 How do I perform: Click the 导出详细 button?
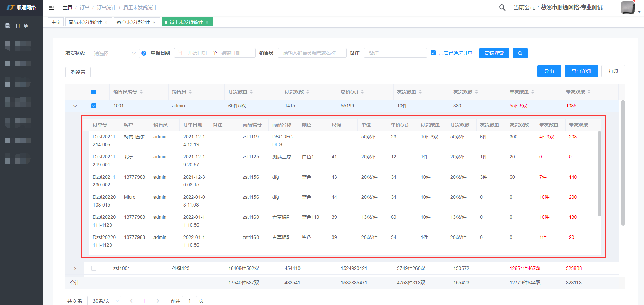pos(581,71)
